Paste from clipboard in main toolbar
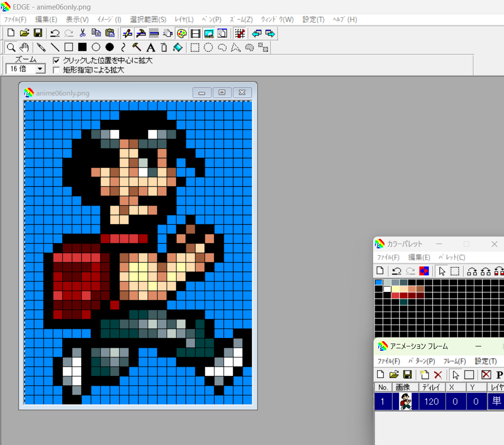 coord(110,33)
